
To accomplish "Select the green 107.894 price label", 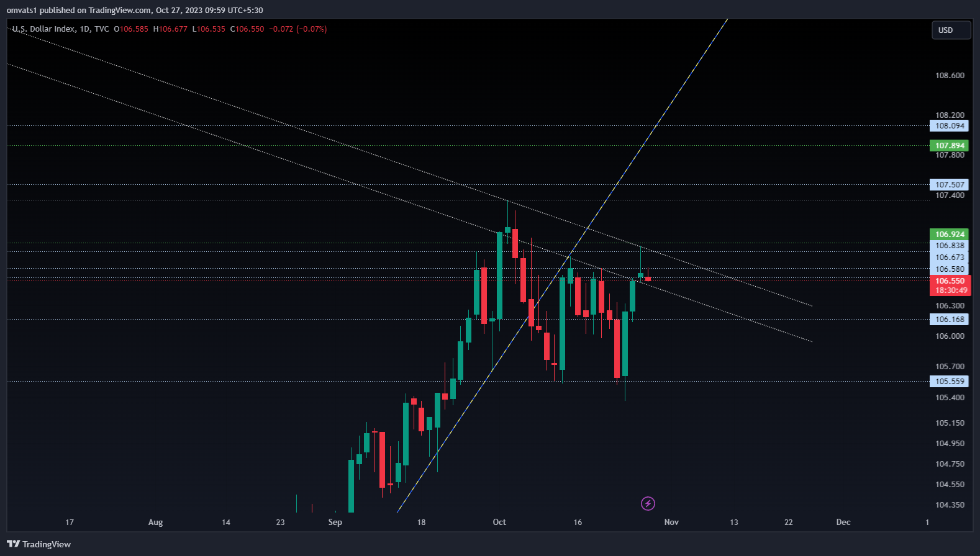I will point(950,146).
